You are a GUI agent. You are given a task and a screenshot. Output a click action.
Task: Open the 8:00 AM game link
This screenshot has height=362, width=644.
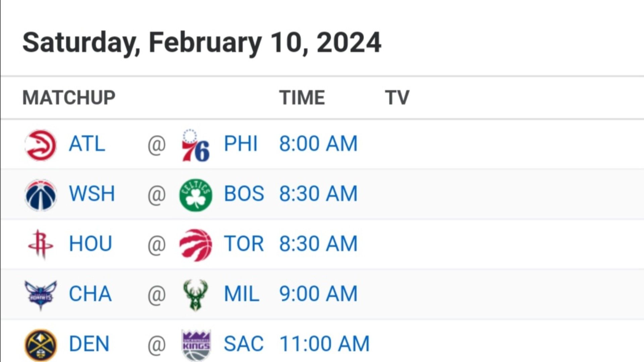(x=319, y=144)
